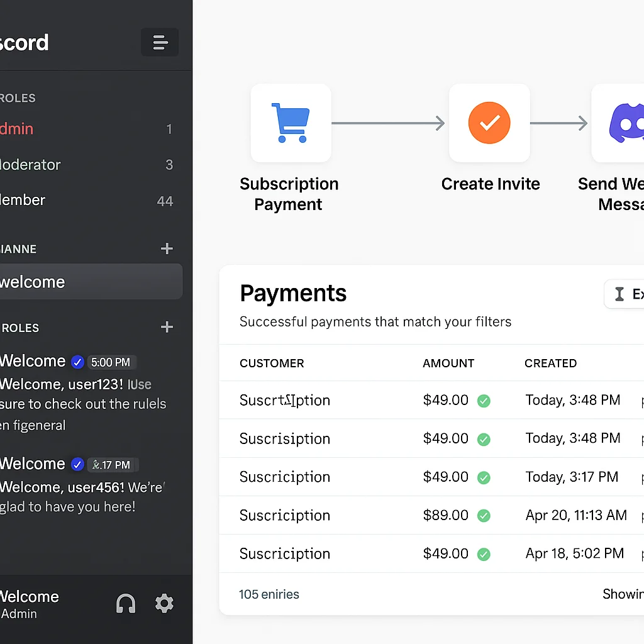Sort by CUSTOMER column header

pos(272,364)
